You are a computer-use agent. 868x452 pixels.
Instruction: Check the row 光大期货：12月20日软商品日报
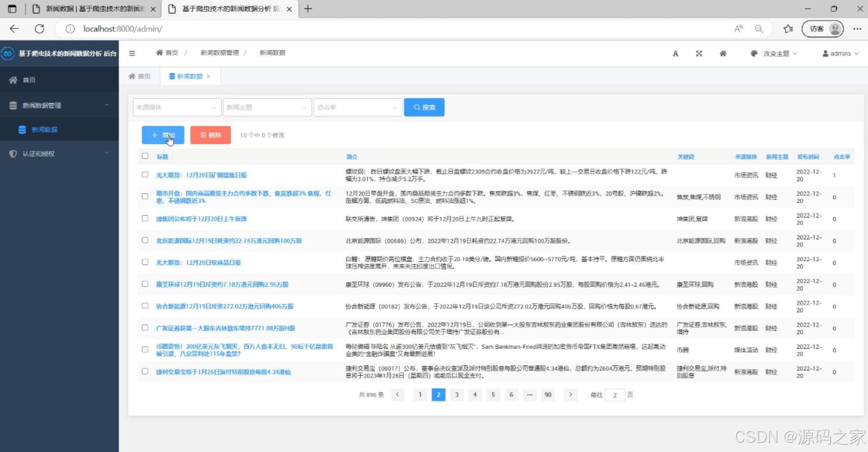click(x=145, y=262)
